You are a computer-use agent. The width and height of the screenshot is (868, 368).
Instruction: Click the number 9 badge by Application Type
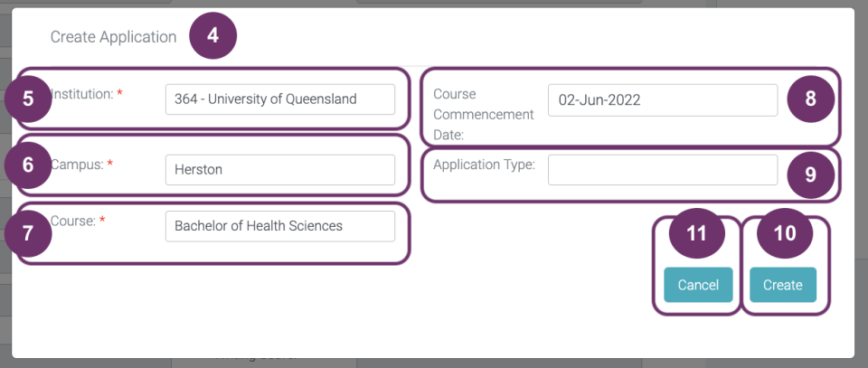click(810, 175)
